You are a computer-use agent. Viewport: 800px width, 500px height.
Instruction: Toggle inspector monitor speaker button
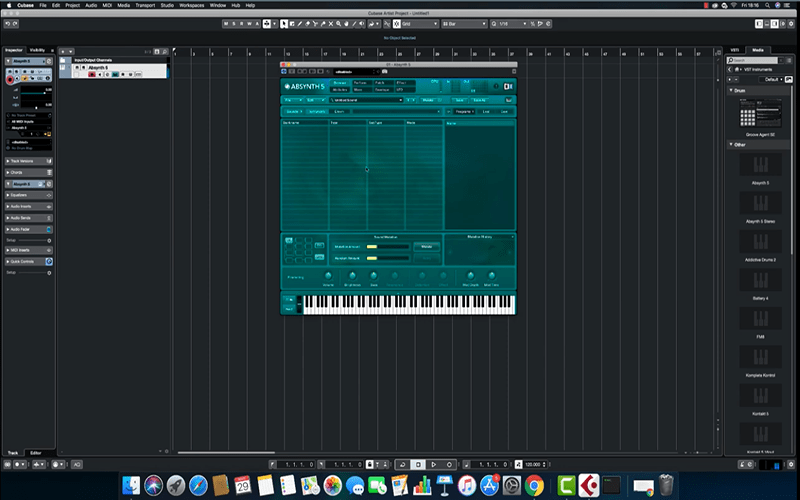17,79
